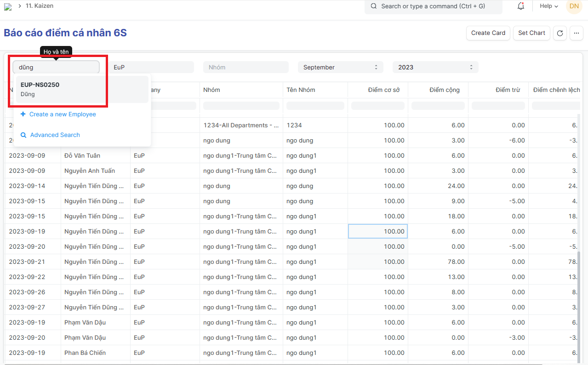The height and width of the screenshot is (365, 588).
Task: Click the Advanced Search magnifier icon
Action: click(x=23, y=135)
